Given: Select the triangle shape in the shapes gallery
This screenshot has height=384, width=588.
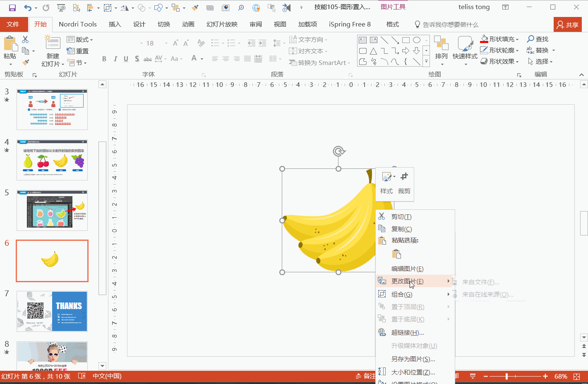Looking at the screenshot, I should [x=374, y=51].
